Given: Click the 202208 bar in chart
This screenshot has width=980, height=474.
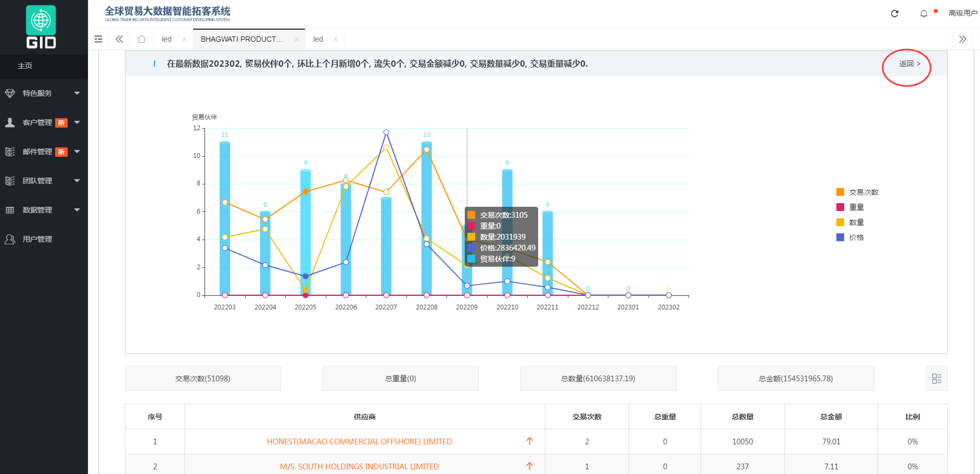Looking at the screenshot, I should tap(427, 218).
